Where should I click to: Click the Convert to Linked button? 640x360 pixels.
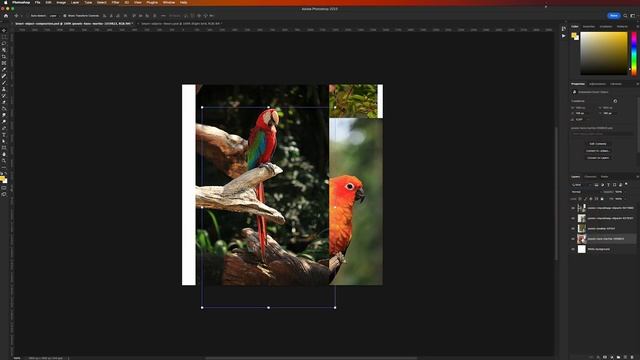(x=598, y=151)
